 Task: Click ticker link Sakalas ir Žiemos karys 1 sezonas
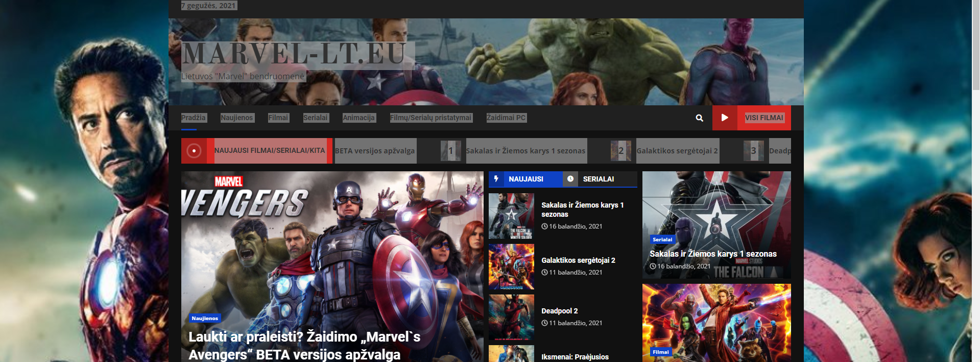(525, 151)
